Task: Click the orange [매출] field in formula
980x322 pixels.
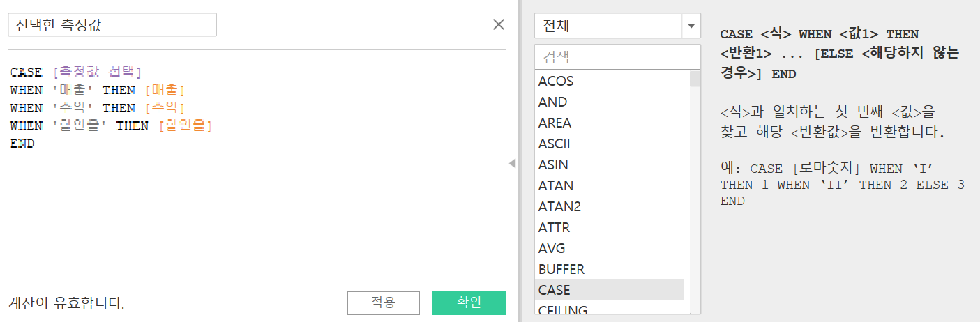Action: (x=164, y=90)
